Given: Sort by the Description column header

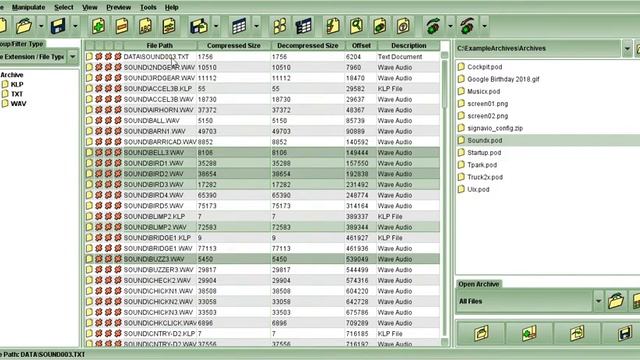Looking at the screenshot, I should click(x=409, y=46).
